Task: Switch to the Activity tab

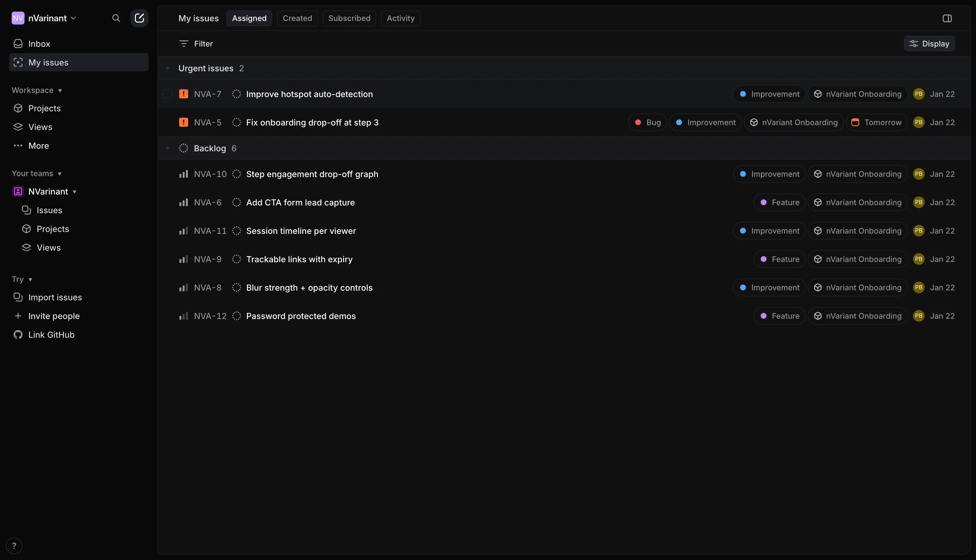Action: 400,18
